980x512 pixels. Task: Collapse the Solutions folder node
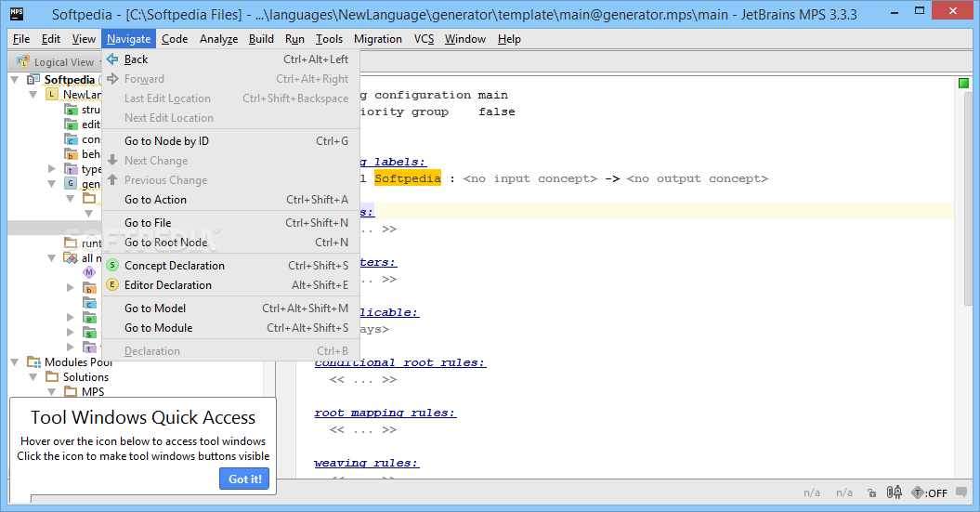[x=33, y=377]
